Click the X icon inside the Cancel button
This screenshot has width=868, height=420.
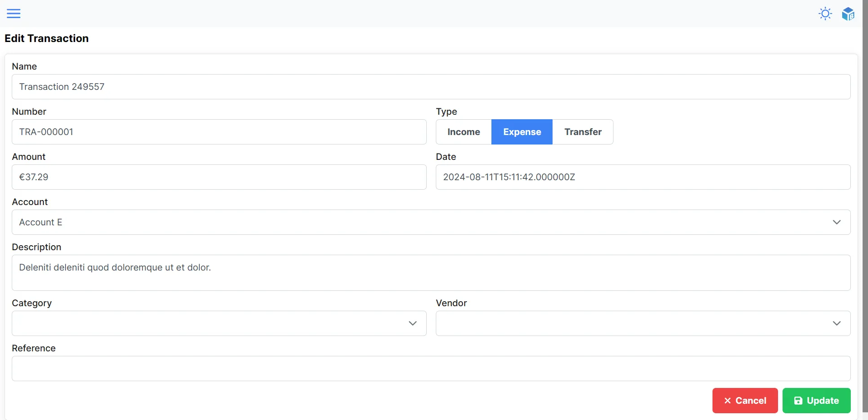727,401
